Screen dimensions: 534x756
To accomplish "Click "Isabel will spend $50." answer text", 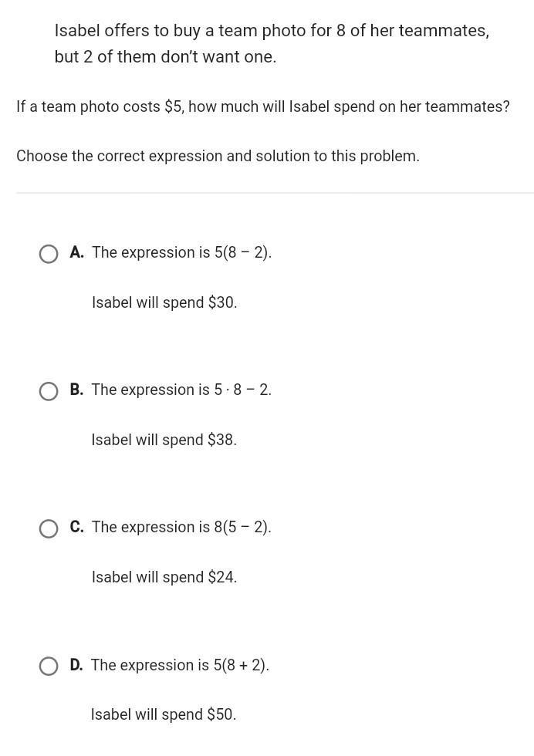I will (164, 714).
